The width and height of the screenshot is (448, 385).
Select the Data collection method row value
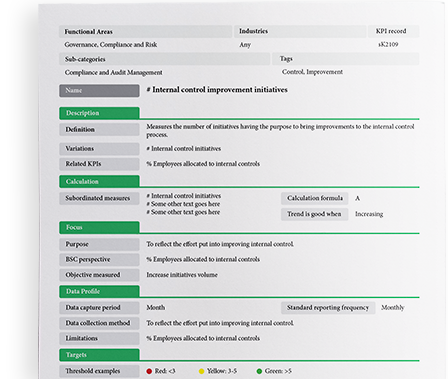pyautogui.click(x=220, y=323)
